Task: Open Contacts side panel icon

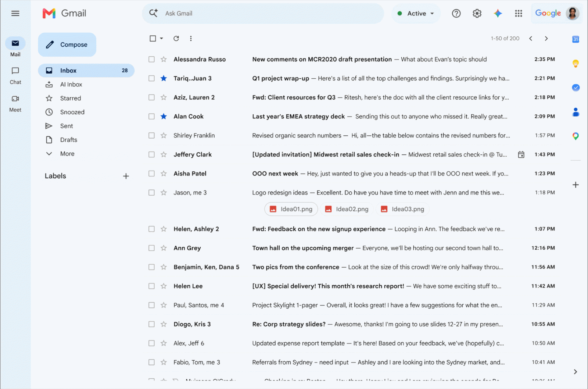Action: [x=576, y=112]
